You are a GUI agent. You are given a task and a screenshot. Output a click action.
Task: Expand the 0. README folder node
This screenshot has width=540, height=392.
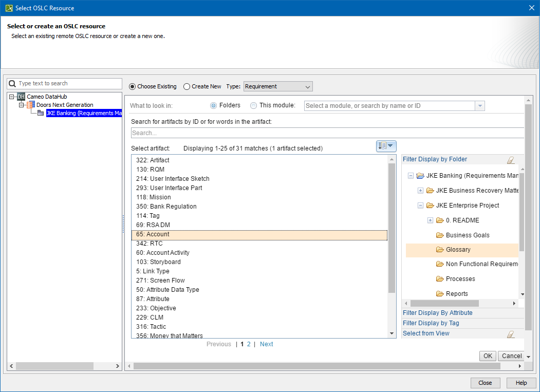(431, 220)
